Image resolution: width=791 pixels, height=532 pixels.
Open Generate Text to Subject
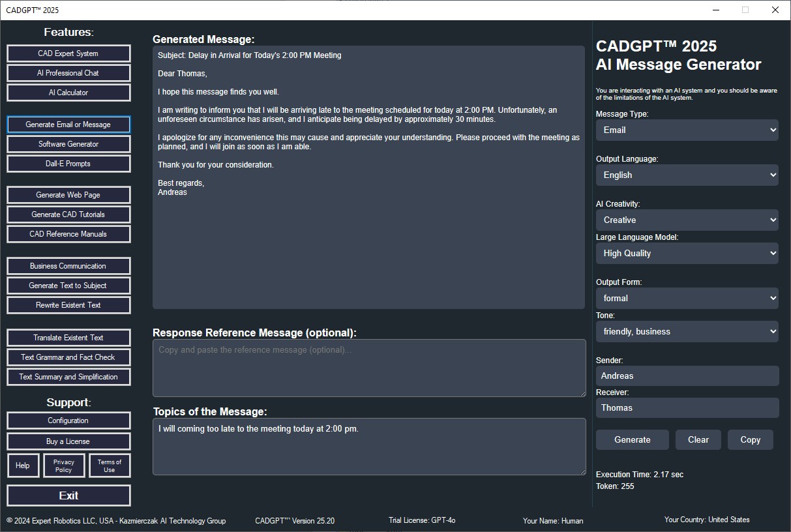click(68, 286)
